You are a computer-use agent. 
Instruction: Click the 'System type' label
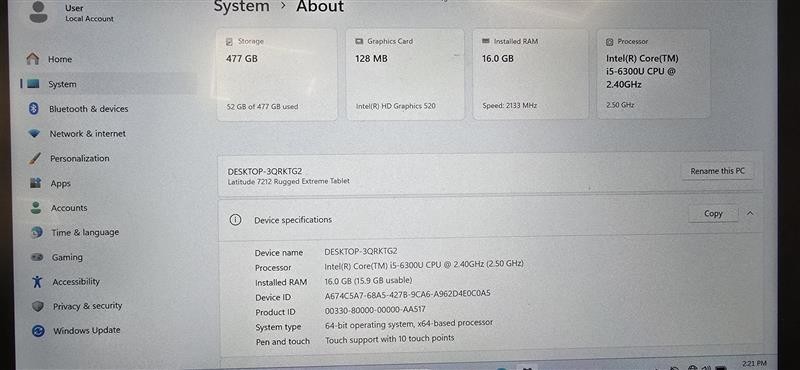point(278,327)
